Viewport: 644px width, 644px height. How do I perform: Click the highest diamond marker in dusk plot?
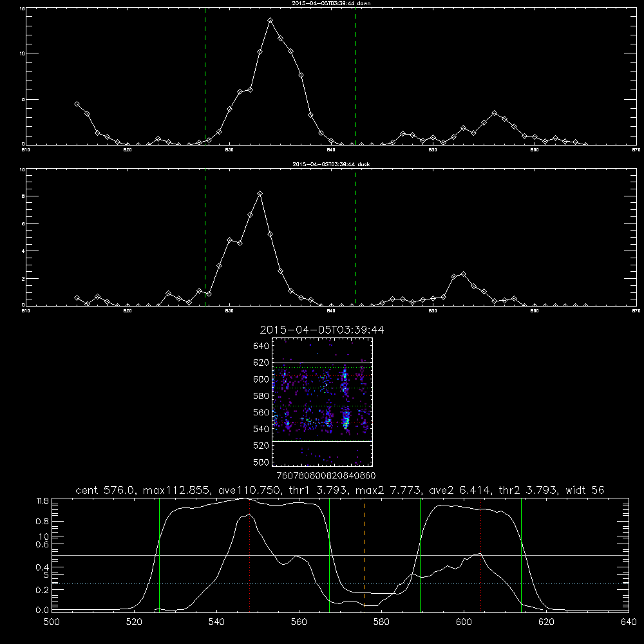(x=260, y=193)
